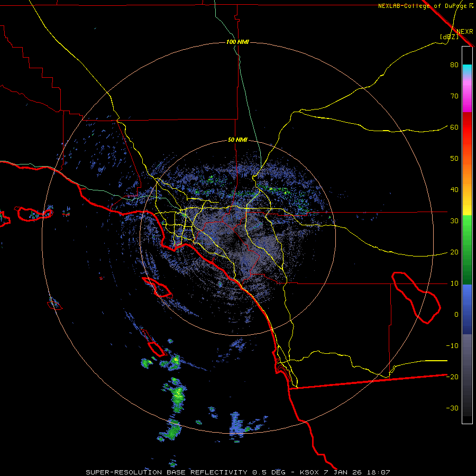
Task: Click the 50 value on the dBZ scale
Action: 454,159
